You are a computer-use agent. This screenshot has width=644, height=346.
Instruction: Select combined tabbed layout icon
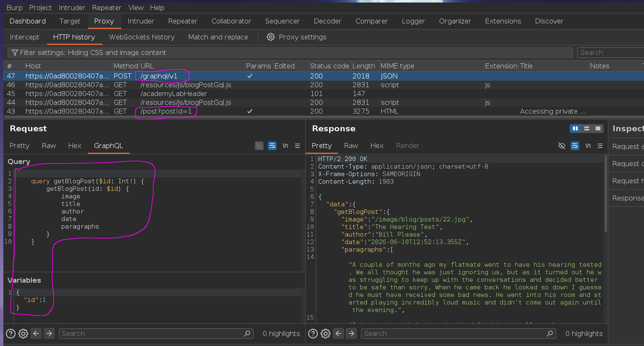[x=598, y=128]
